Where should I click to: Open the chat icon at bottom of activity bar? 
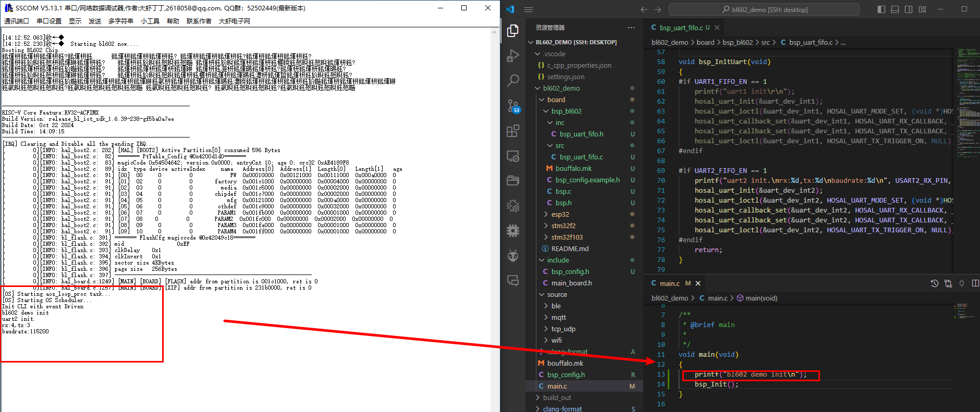513,281
